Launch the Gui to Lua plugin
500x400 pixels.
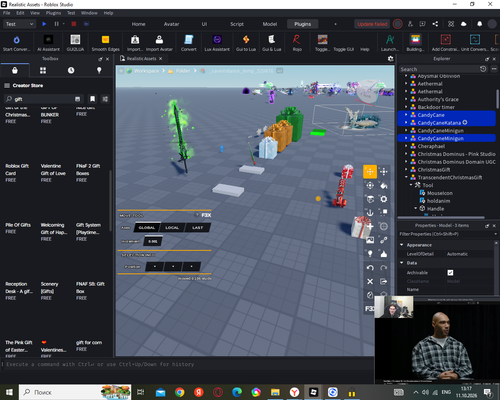point(246,43)
